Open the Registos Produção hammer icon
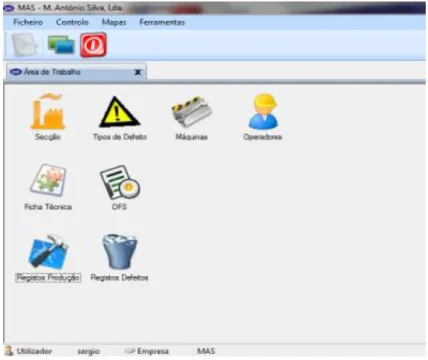This screenshot has height=360, width=428. click(48, 252)
